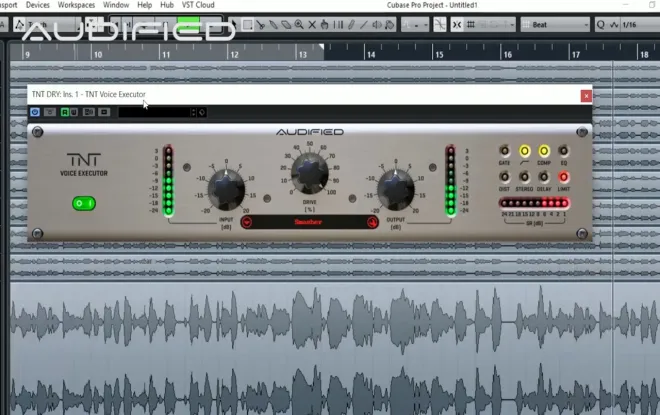Enable the DIST module button
Viewport: 660px width, 415px height.
[x=504, y=177]
